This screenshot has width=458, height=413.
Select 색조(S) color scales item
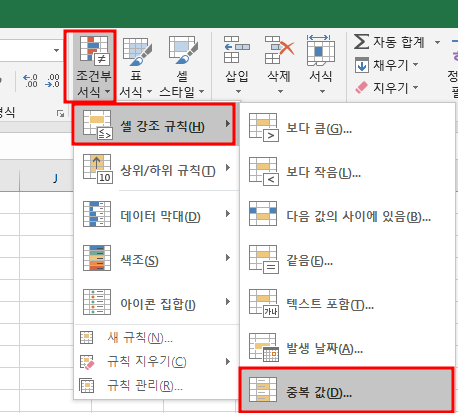point(156,258)
